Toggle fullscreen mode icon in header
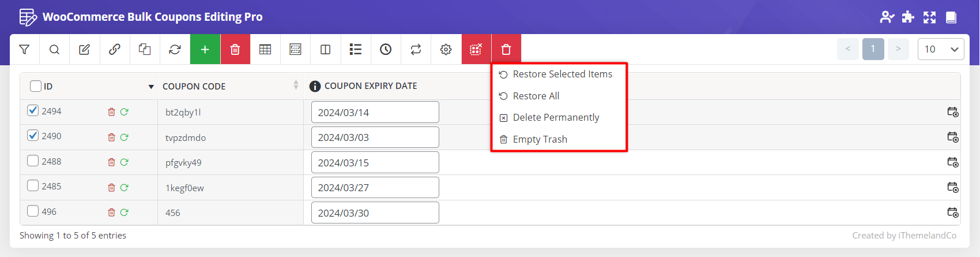Viewport: 980px width, 257px height. 929,17
